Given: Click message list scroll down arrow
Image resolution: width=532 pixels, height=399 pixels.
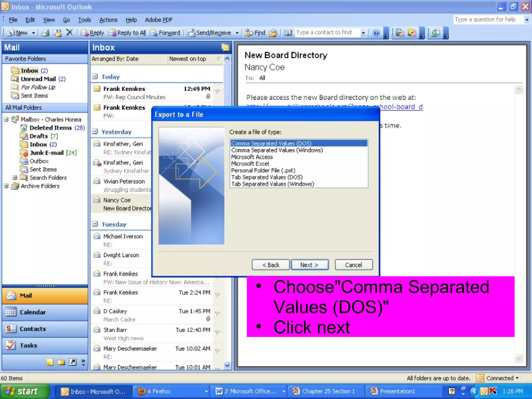Looking at the screenshot, I should point(227,365).
